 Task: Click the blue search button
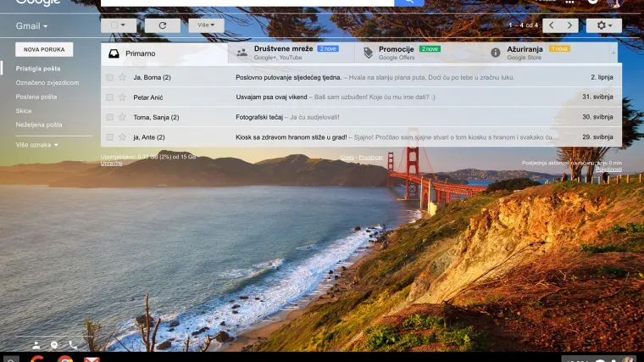(x=409, y=3)
